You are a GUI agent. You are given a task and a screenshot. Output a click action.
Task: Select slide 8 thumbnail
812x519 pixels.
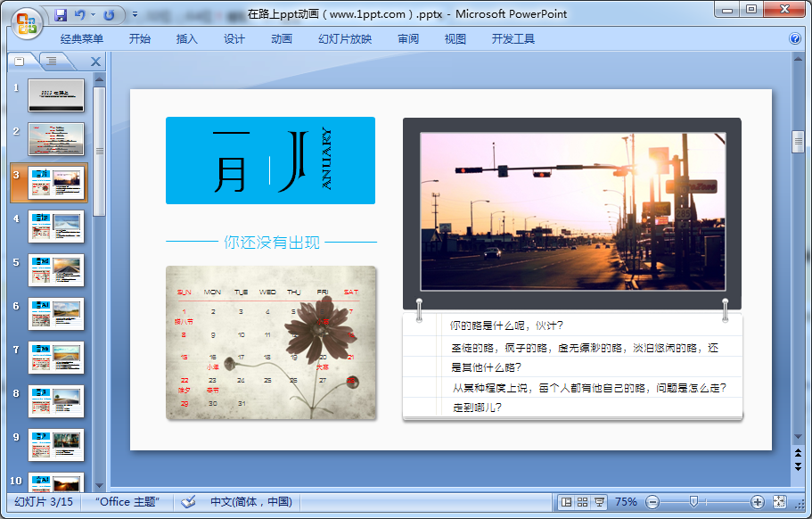coord(56,401)
